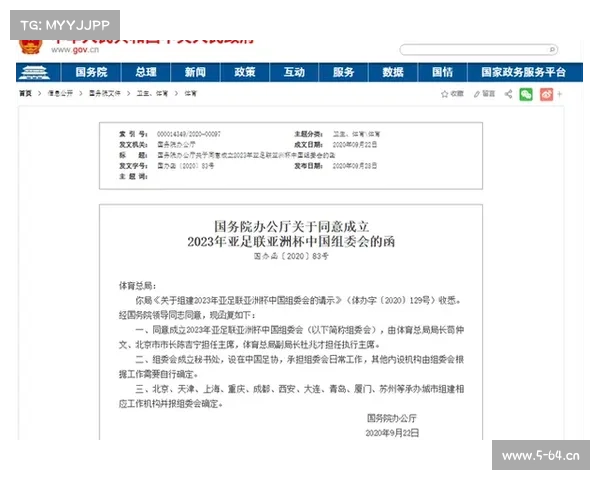Click the Weibo share icon
Viewport: 600px width, 480px height.
[x=547, y=94]
